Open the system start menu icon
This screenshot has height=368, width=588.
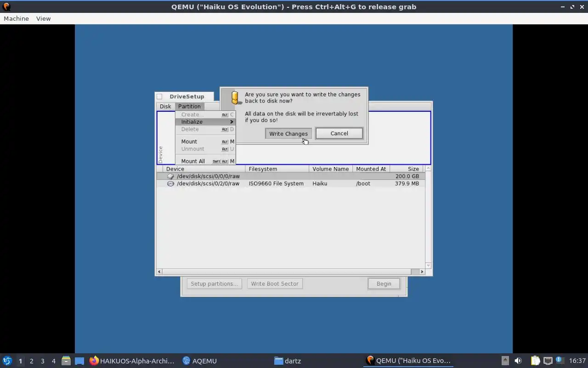pos(7,361)
